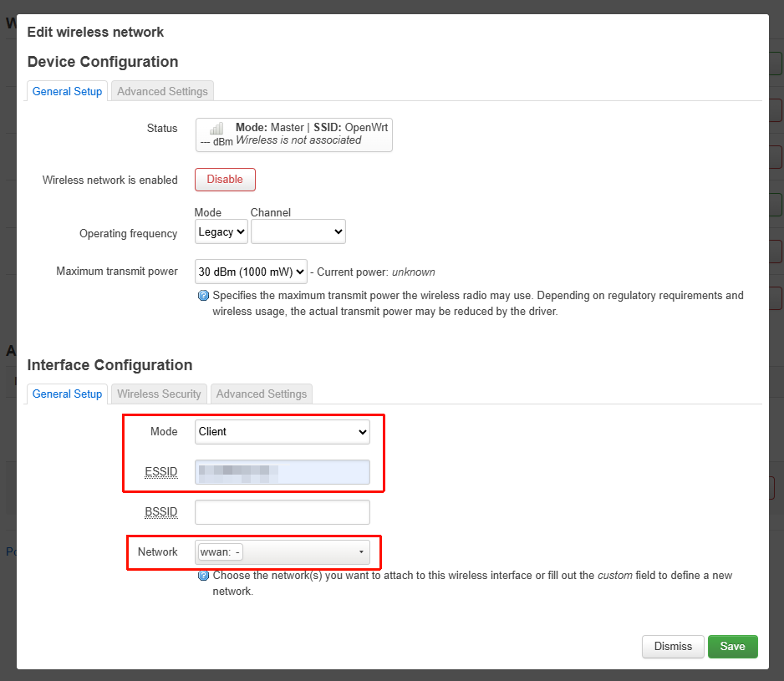Open the Channel dropdown

coord(298,232)
